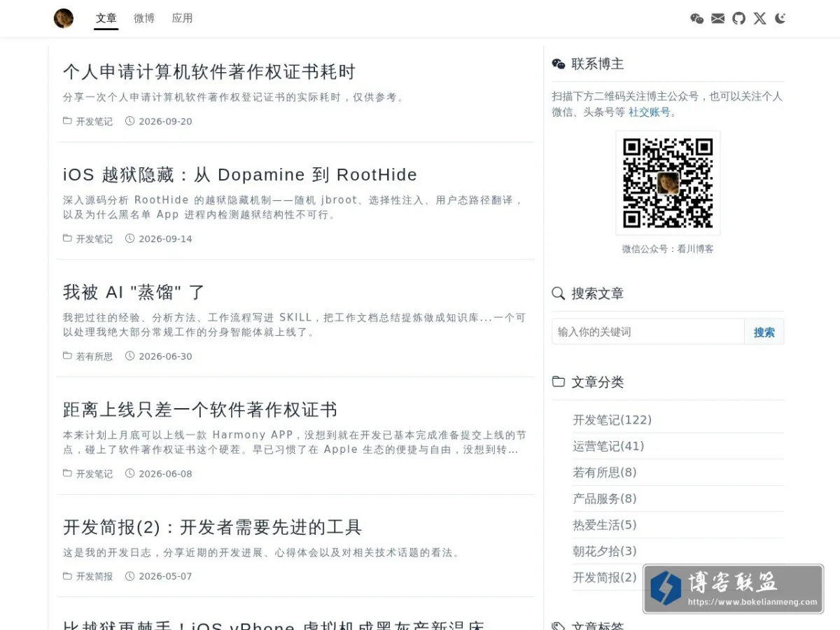Open sidebar category 开发笔记(122)

(x=612, y=420)
